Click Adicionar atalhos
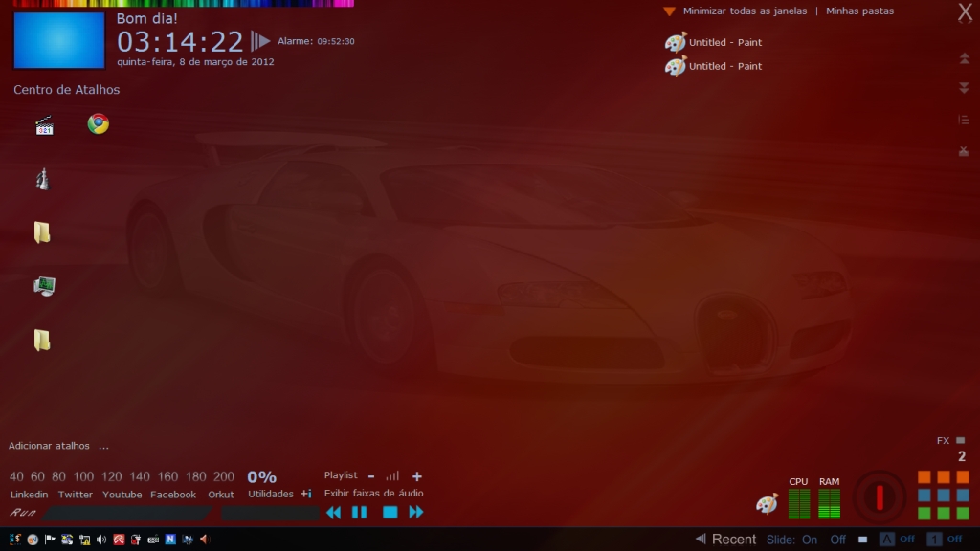 [x=49, y=446]
